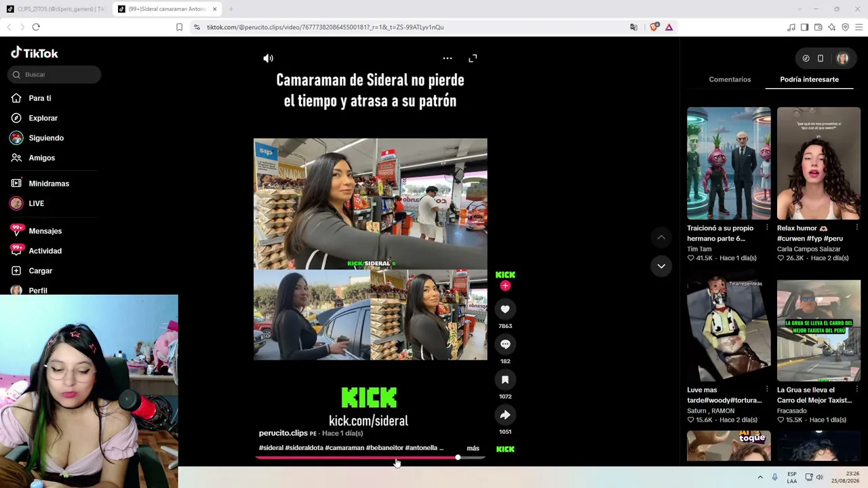Bookmark this page in the browser
868x488 pixels.
click(179, 27)
